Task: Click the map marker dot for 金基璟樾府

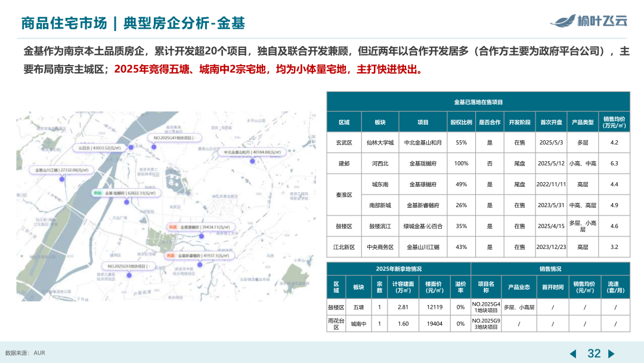Action: [x=202, y=236]
